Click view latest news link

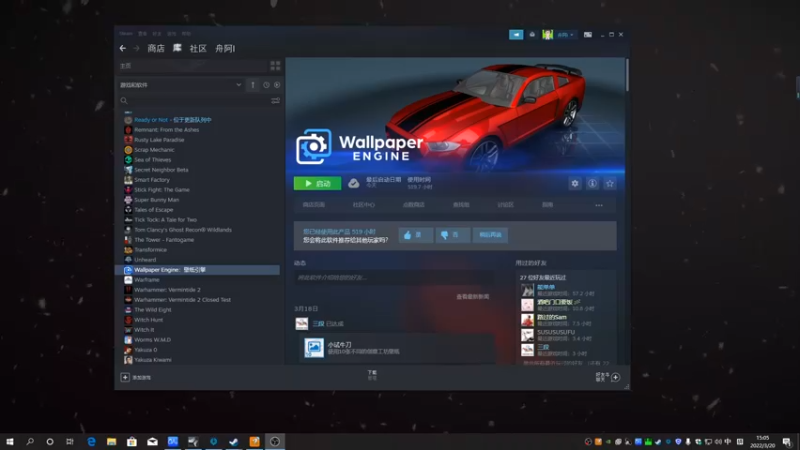click(x=473, y=296)
